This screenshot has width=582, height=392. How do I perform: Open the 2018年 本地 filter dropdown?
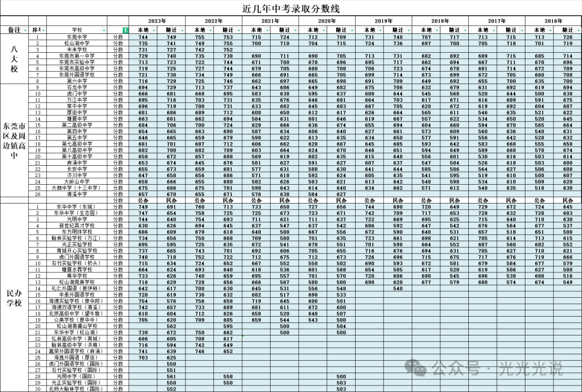tap(437, 30)
